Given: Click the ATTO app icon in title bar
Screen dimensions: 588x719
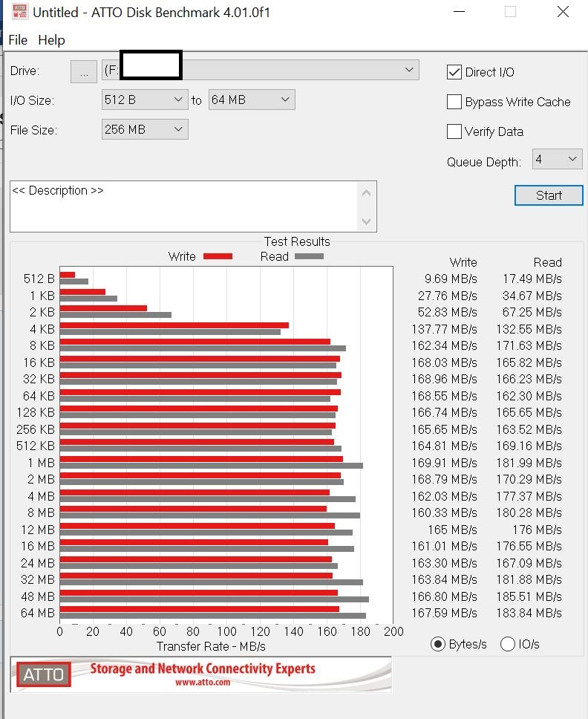Looking at the screenshot, I should tap(19, 12).
